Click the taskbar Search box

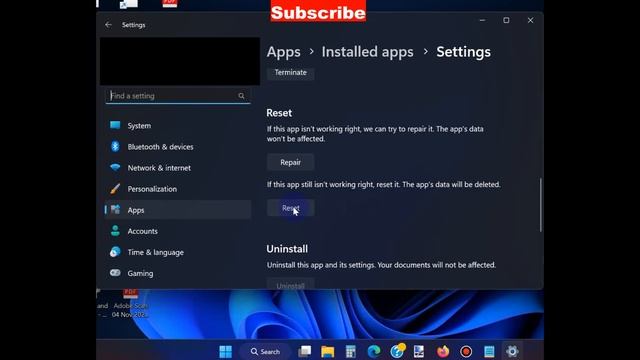click(x=265, y=351)
